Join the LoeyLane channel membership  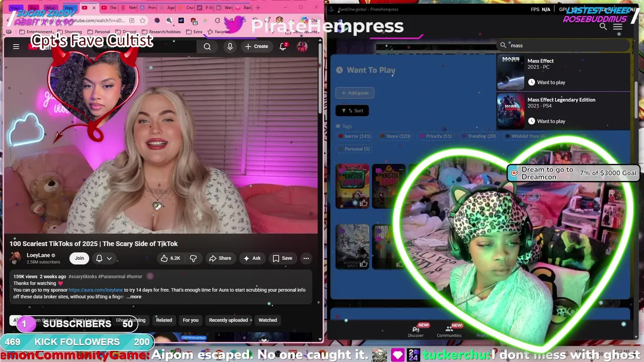(x=79, y=258)
